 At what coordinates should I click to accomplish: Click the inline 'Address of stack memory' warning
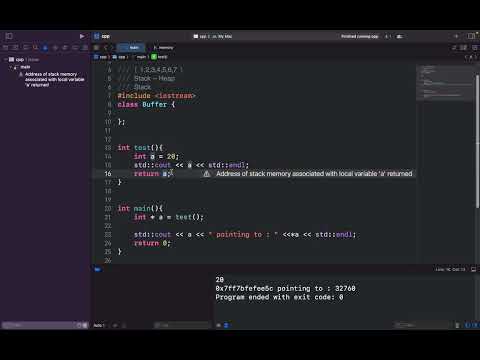pyautogui.click(x=314, y=174)
